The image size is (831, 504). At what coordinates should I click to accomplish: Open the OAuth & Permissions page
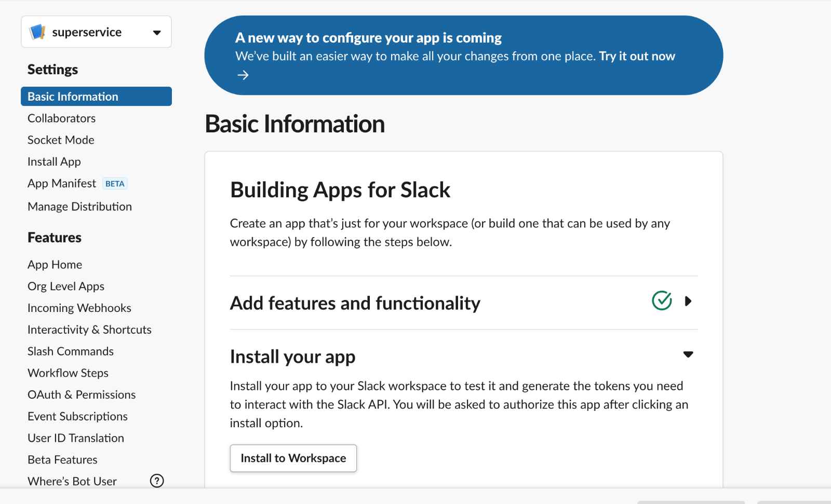tap(82, 394)
